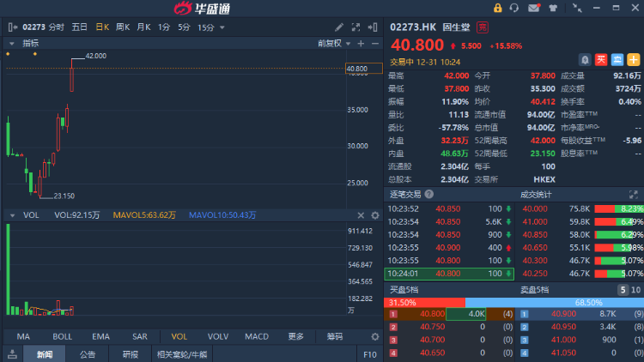Click the 40.800 current price axis label
644x362 pixels.
coord(364,69)
